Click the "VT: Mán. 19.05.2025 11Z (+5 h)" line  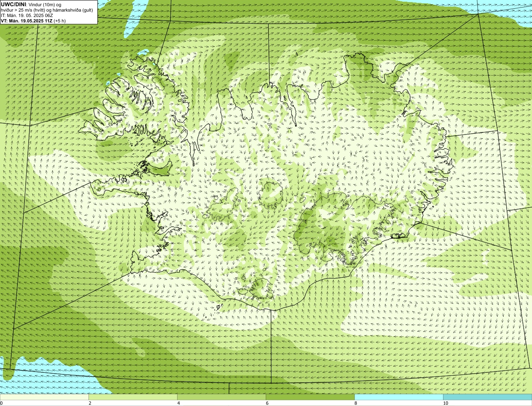click(33, 21)
